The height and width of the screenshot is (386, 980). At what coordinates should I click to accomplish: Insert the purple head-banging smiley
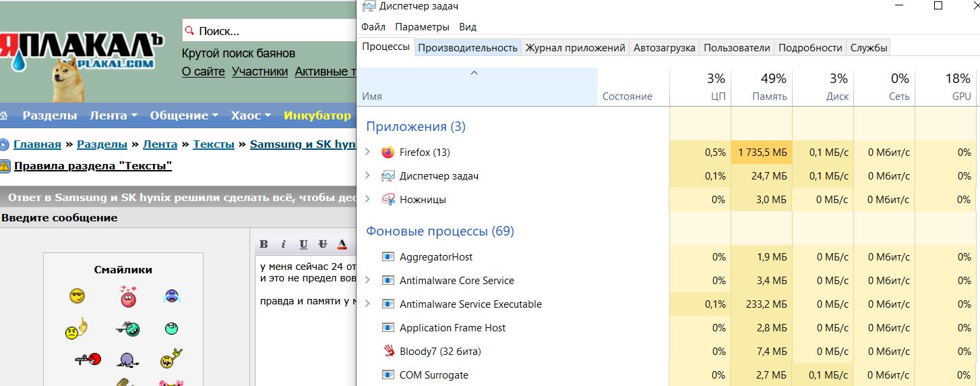(127, 360)
